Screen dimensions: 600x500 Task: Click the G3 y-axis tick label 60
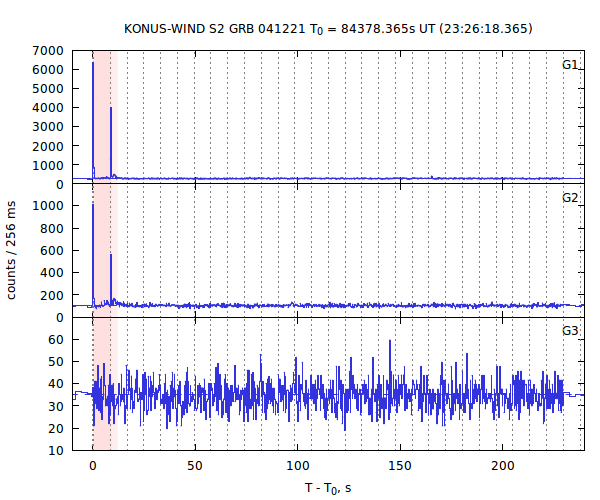point(56,340)
